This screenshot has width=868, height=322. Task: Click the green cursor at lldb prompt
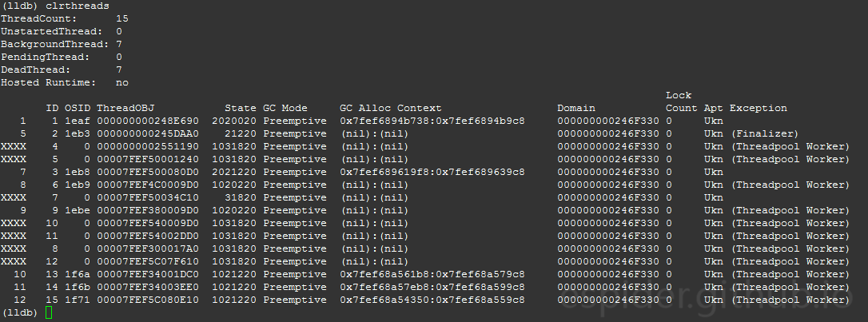coord(48,312)
